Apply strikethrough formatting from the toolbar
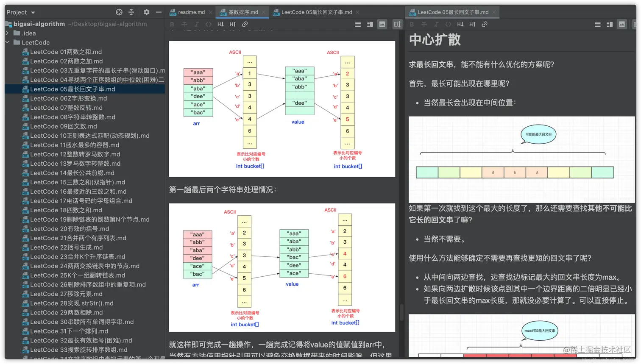Image resolution: width=641 pixels, height=364 pixels. tap(184, 24)
